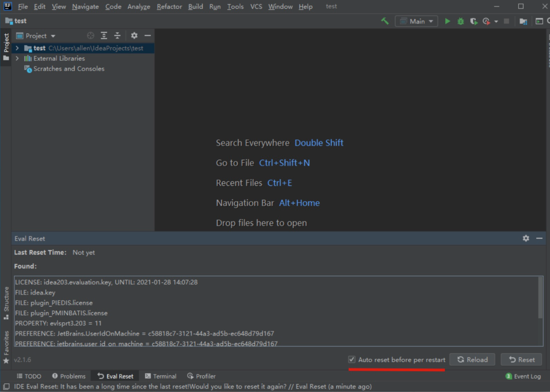Open Eval Reset panel gear settings
Image resolution: width=550 pixels, height=392 pixels.
pyautogui.click(x=526, y=238)
